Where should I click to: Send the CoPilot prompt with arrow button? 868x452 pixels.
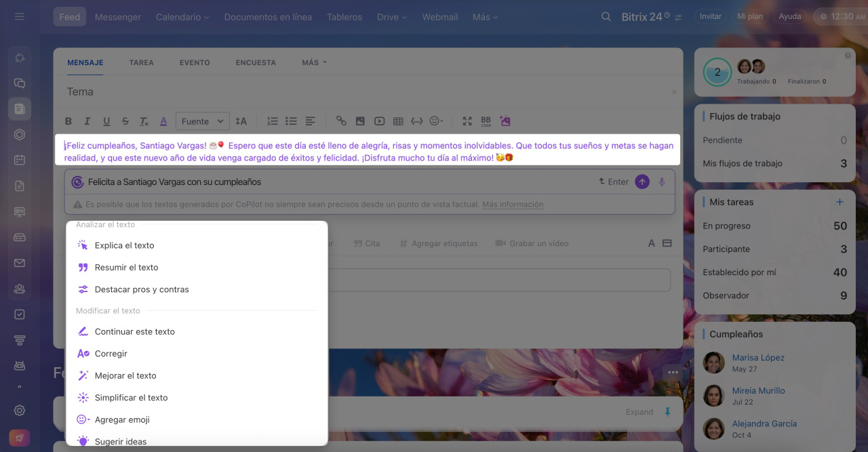pos(642,182)
